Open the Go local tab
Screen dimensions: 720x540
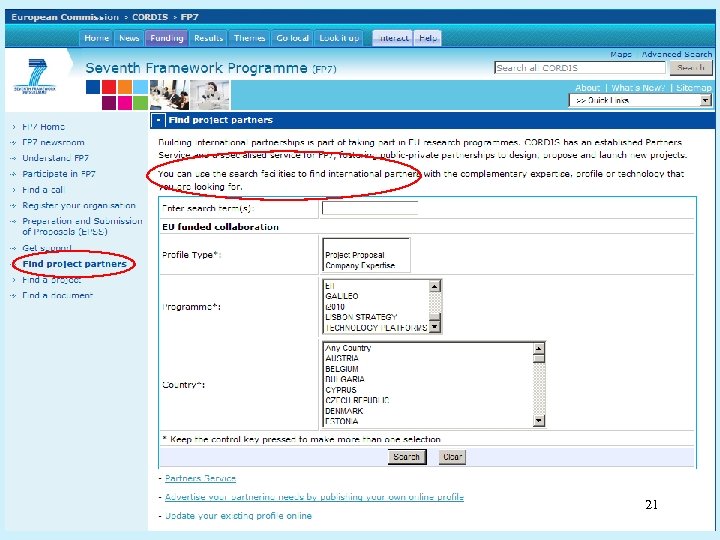(x=292, y=38)
